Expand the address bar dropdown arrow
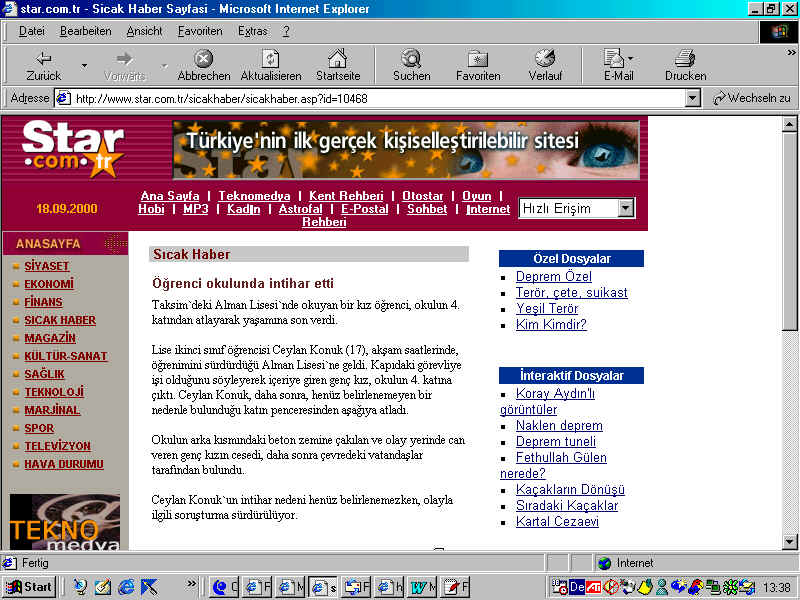The width and height of the screenshot is (800, 600). pyautogui.click(x=693, y=98)
